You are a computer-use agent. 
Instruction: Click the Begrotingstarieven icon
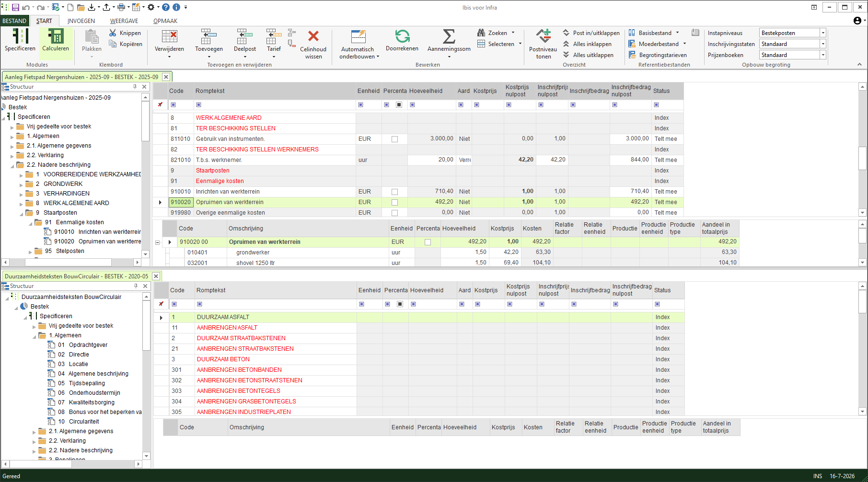(x=632, y=55)
